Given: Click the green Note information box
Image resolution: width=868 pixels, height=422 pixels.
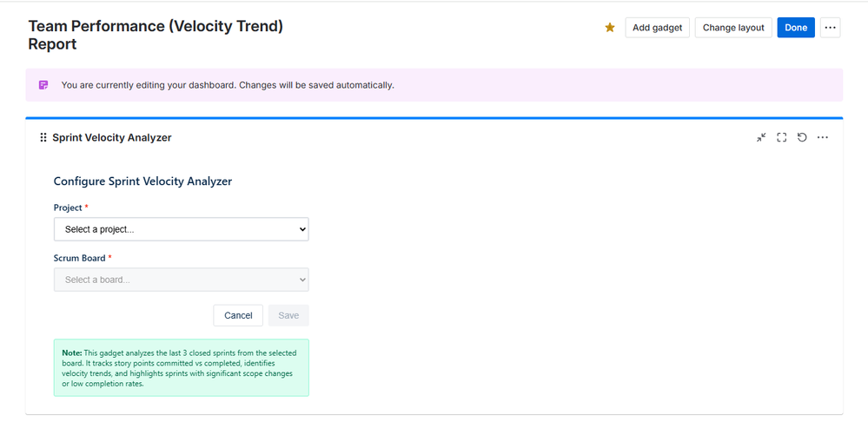Looking at the screenshot, I should 181,368.
